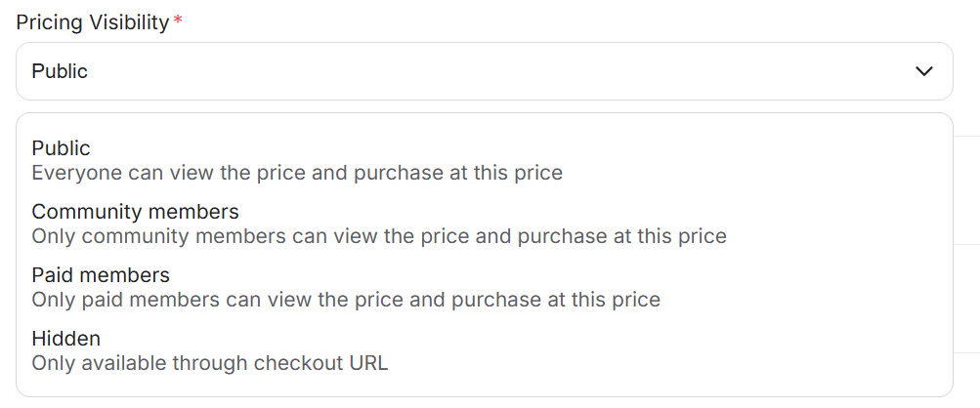Collapse the dropdown using the down chevron
This screenshot has height=408, width=980.
click(923, 71)
